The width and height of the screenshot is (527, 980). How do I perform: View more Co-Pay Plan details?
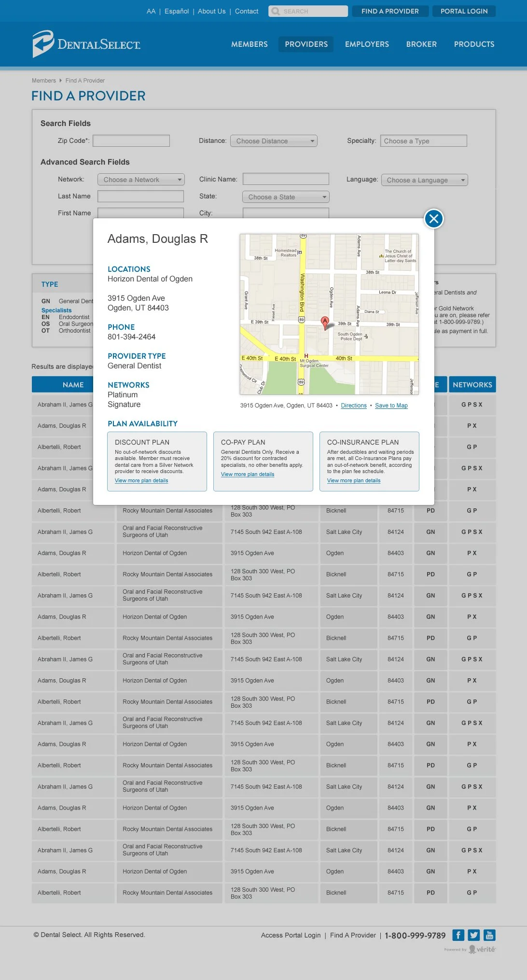pos(248,474)
